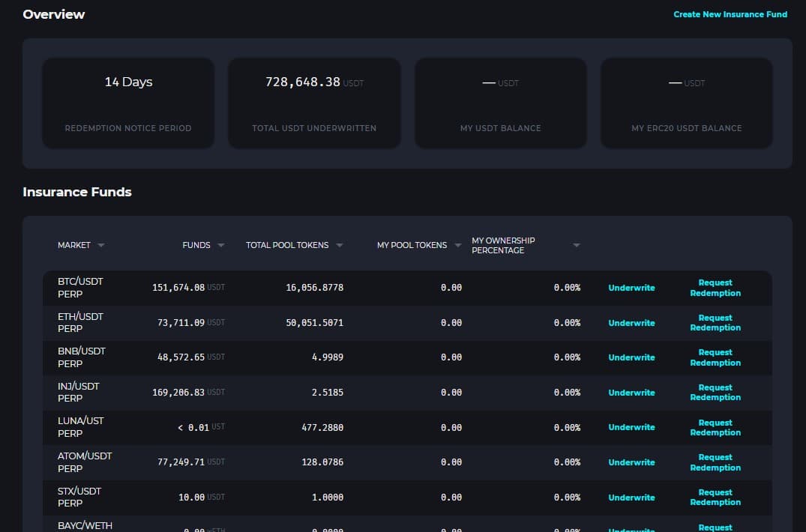Select the Redemption Notice Period card
Screen dimensions: 806x532
point(128,103)
